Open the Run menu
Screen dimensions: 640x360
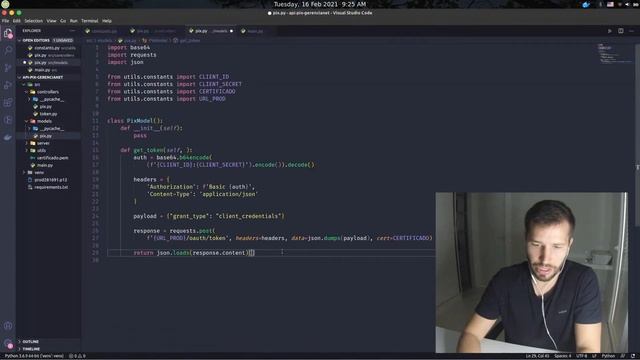(73, 21)
